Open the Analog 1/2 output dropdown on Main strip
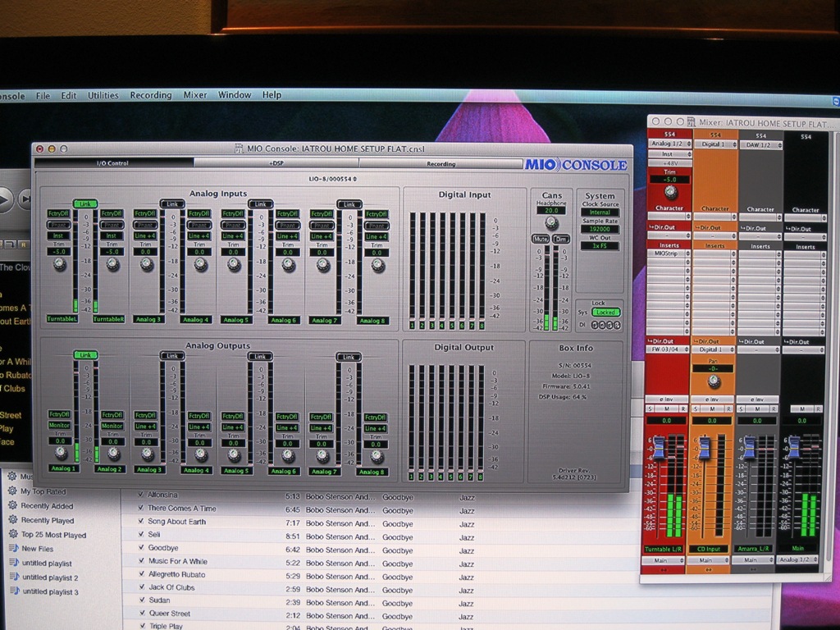840x630 pixels. click(x=797, y=559)
